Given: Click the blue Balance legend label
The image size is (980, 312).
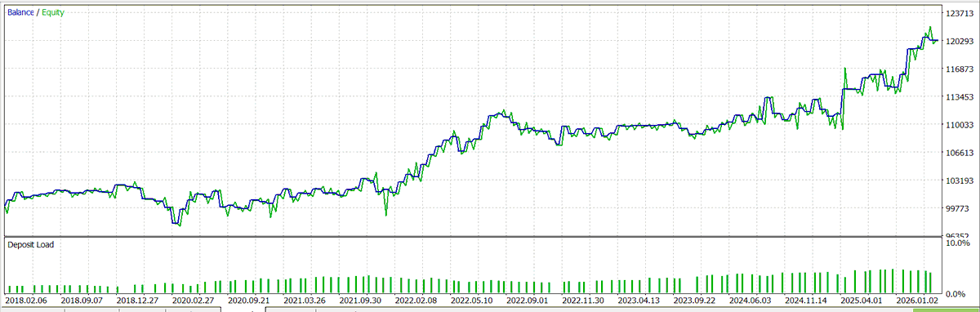Looking at the screenshot, I should [x=20, y=12].
